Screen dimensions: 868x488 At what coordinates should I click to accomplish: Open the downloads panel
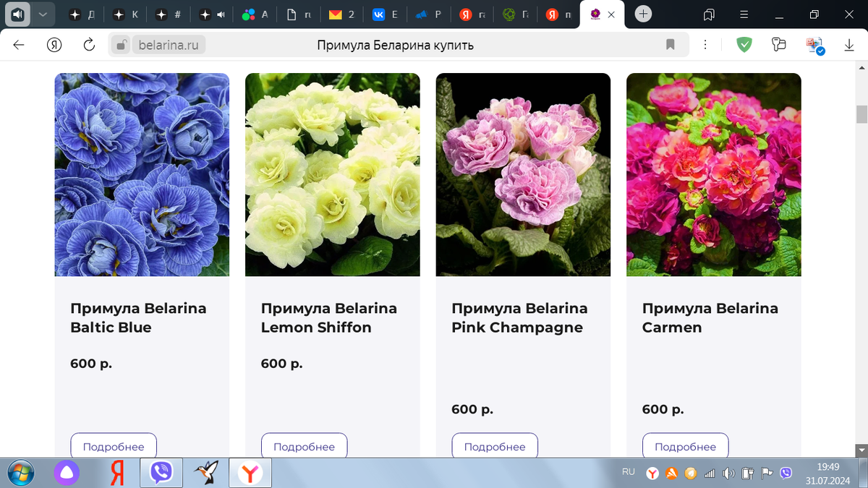coord(849,45)
